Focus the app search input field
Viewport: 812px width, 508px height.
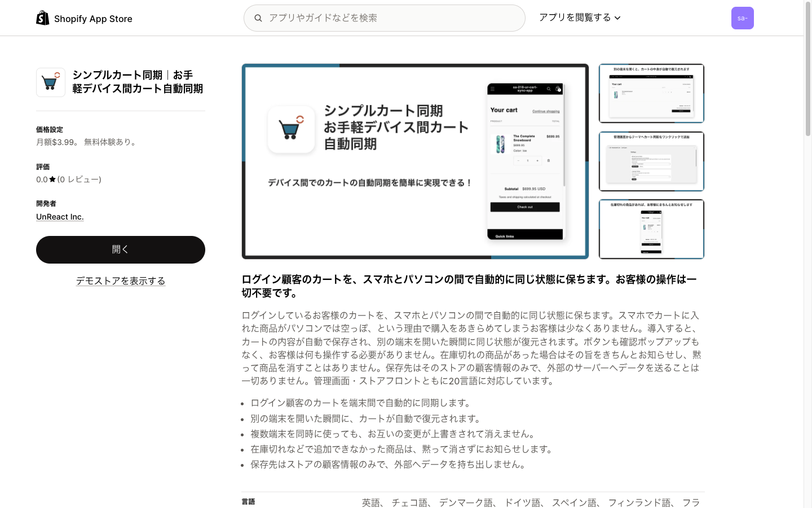coord(385,18)
